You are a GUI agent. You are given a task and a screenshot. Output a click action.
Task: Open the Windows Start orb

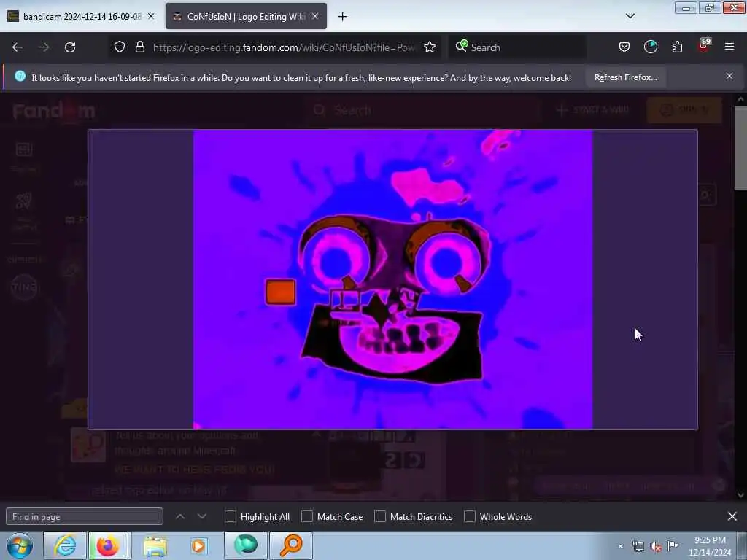click(20, 545)
